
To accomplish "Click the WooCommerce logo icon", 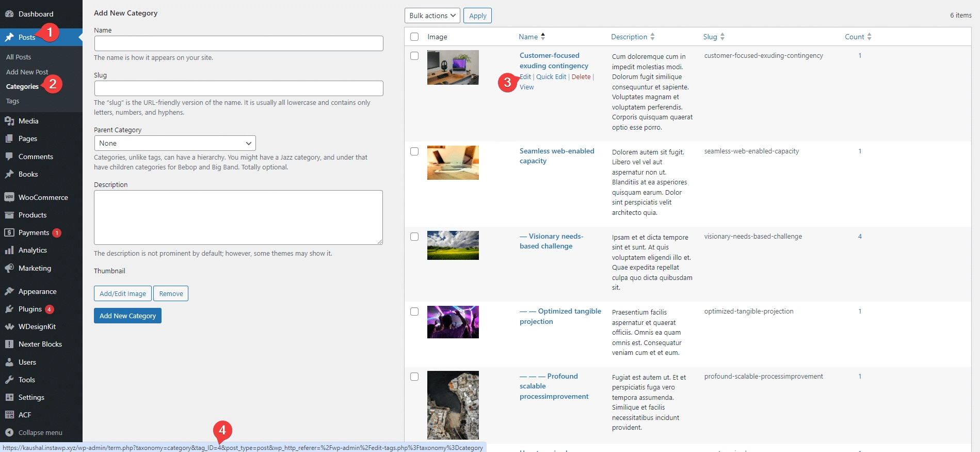I will pyautogui.click(x=9, y=197).
